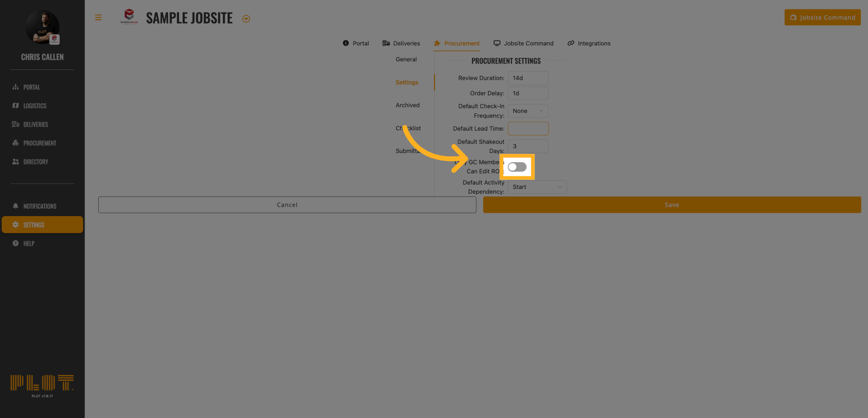This screenshot has width=868, height=418.
Task: Switch to the Integrations tab
Action: click(589, 43)
